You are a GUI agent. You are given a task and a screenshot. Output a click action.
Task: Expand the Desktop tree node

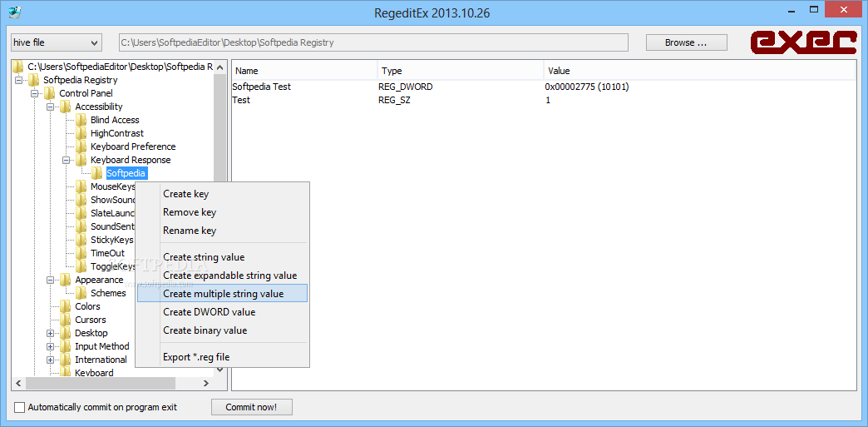coord(51,333)
